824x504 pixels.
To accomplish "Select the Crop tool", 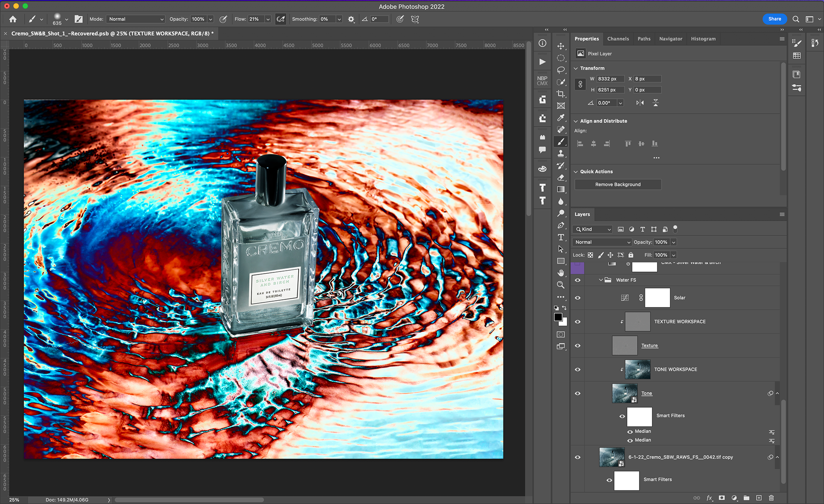I will click(560, 94).
